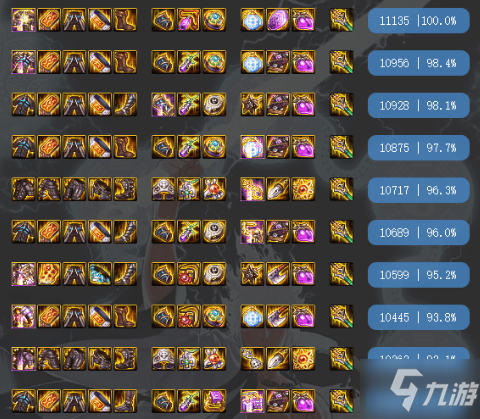Select the star-shaped item icon in third row
Viewport: 480px width, 419px height.
coord(252,104)
